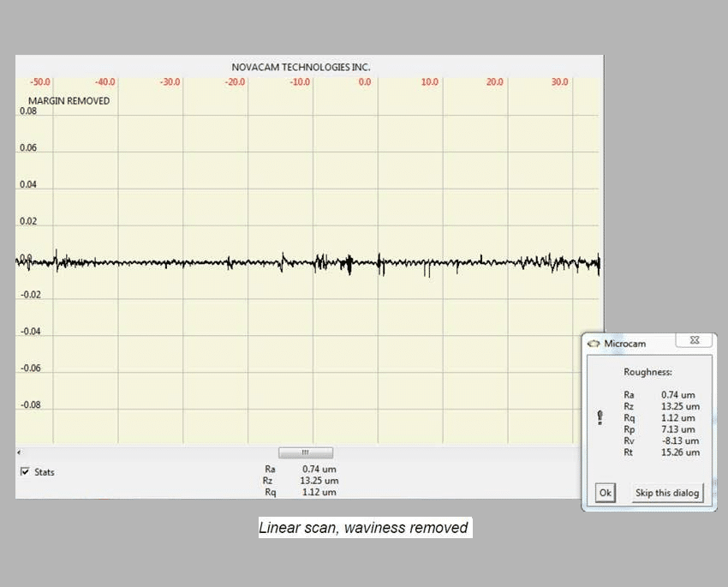Image resolution: width=728 pixels, height=587 pixels.
Task: Click the -0.06 y-axis label
Action: point(30,368)
